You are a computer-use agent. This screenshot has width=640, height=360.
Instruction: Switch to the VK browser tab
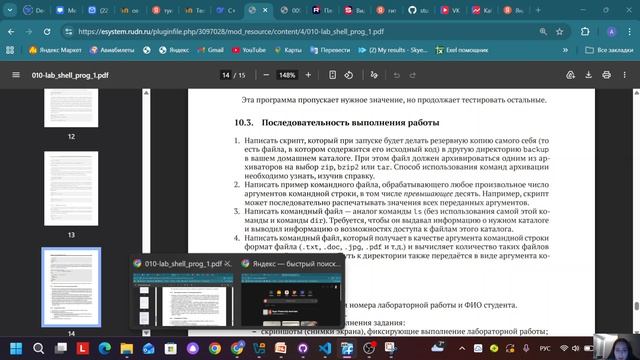450,10
